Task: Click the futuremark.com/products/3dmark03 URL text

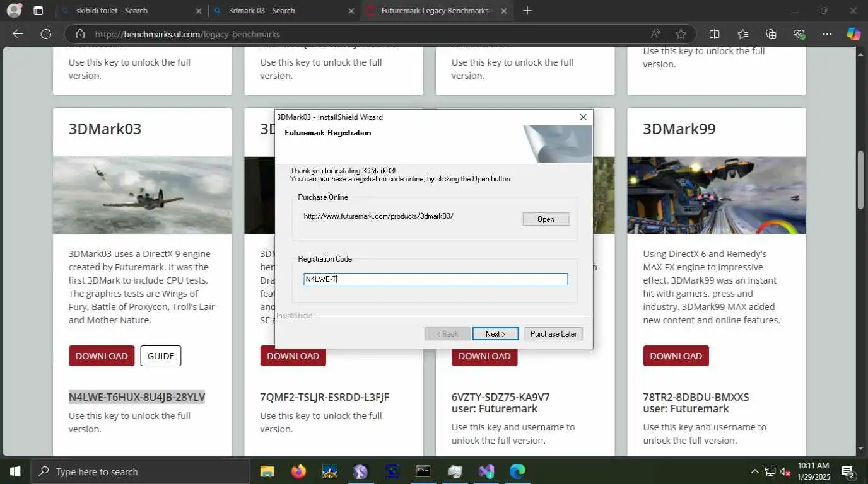Action: pyautogui.click(x=378, y=216)
